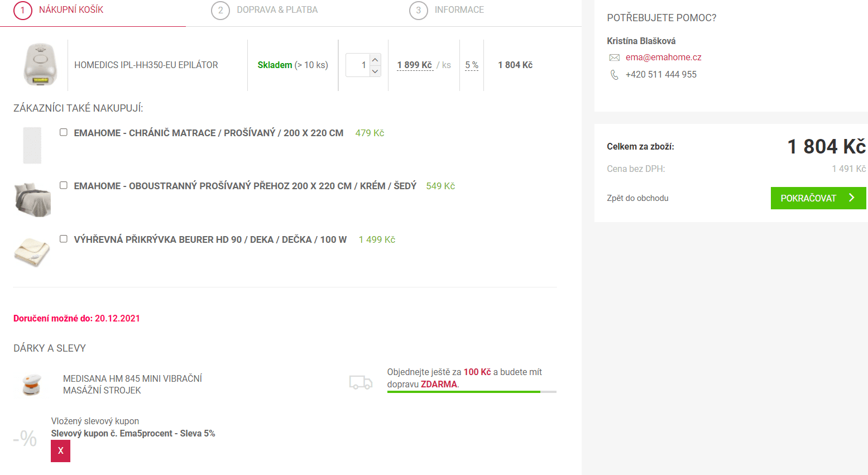This screenshot has height=475, width=868.
Task: Click the percent discount coupon icon
Action: click(x=25, y=439)
